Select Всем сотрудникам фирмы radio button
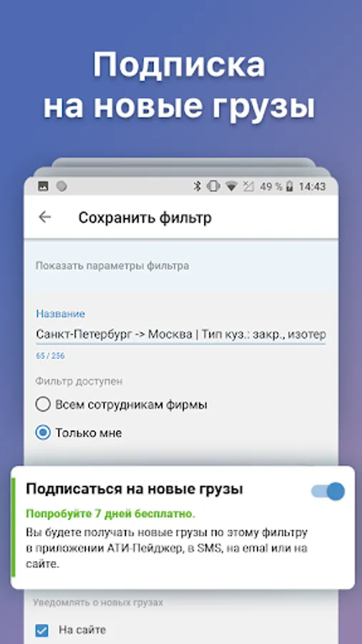Viewport: 362px width, 644px height. 43,404
